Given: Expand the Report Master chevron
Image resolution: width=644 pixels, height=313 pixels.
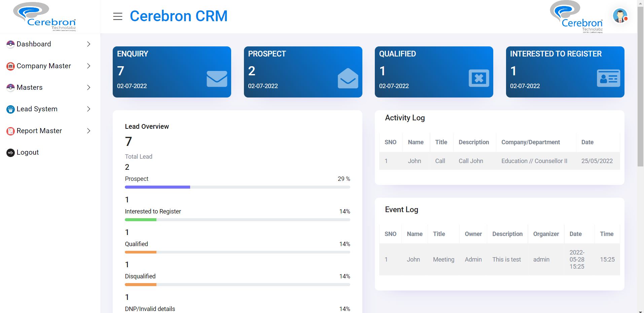Looking at the screenshot, I should [x=88, y=131].
